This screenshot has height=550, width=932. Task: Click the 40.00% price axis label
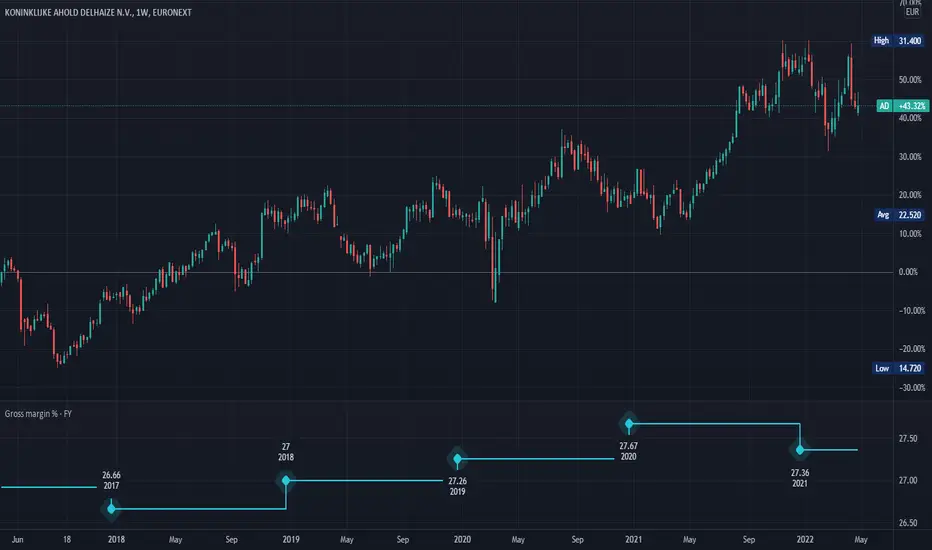(x=910, y=118)
